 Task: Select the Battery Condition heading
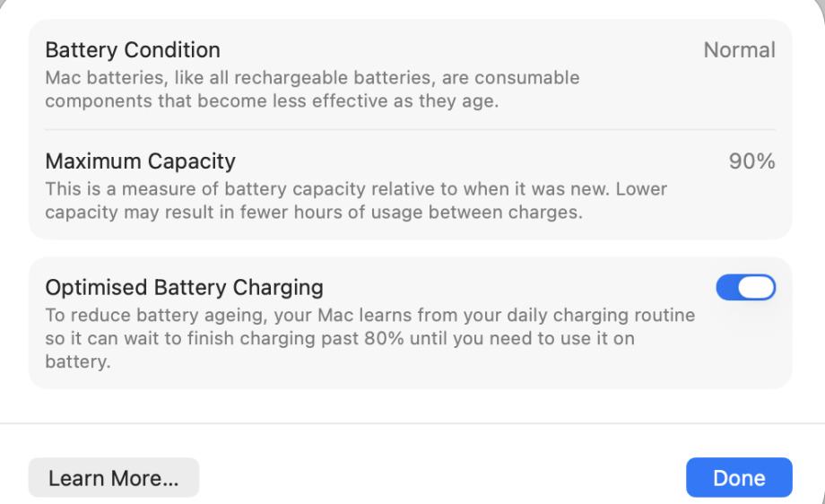(133, 50)
